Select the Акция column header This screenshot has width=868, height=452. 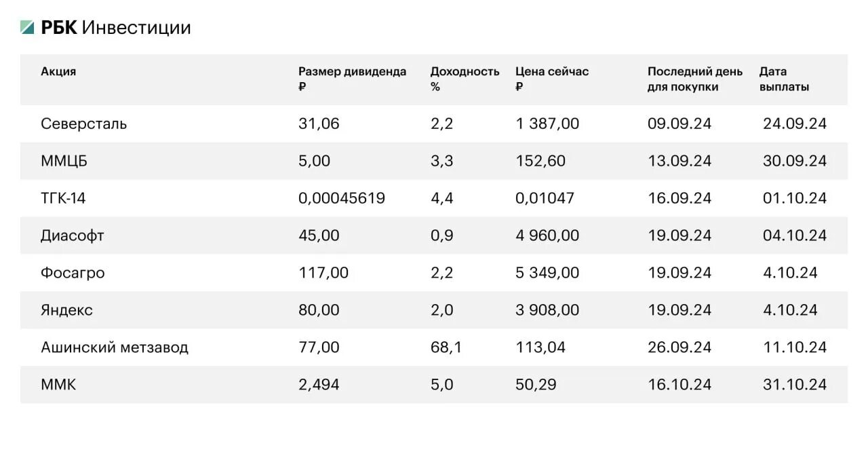pos(58,71)
